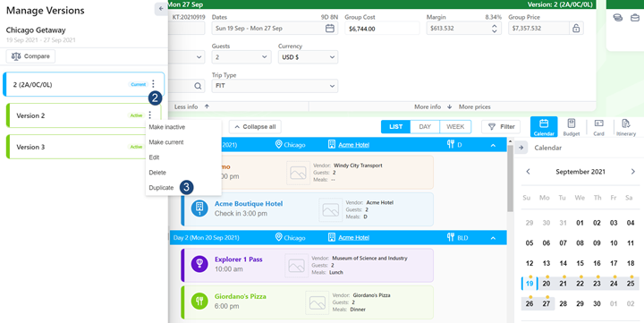This screenshot has width=644, height=323.
Task: Open the Explorer 1 Pass title
Action: coord(239,259)
